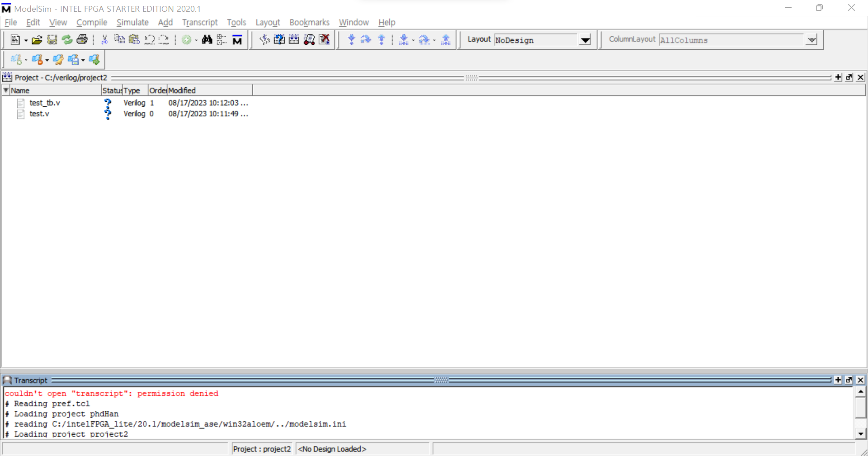
Task: Sort by the Type column header
Action: [135, 90]
